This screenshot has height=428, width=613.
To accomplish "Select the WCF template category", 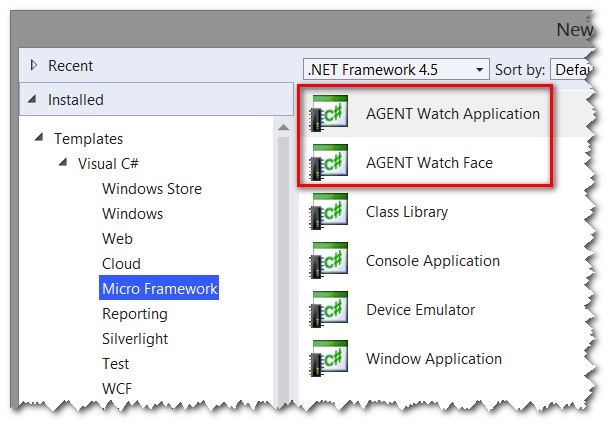I will (116, 389).
